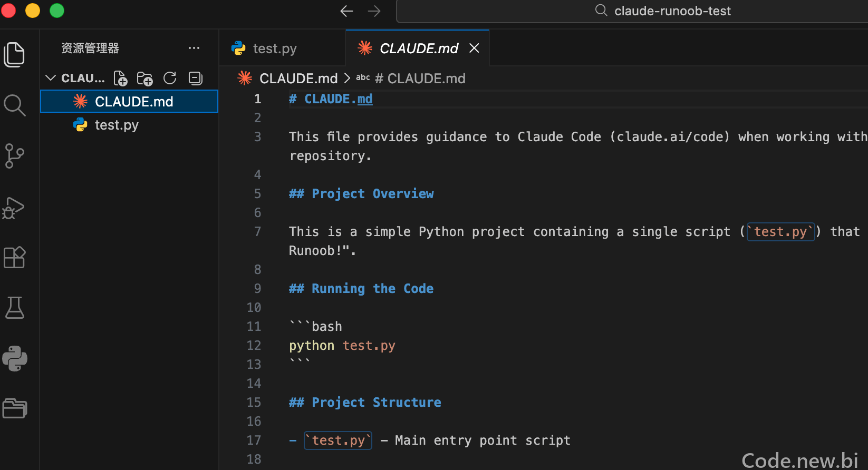Open the Extensions view

tap(14, 257)
